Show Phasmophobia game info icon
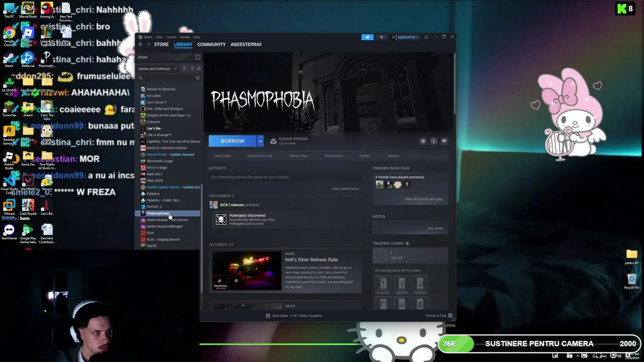 (x=433, y=141)
